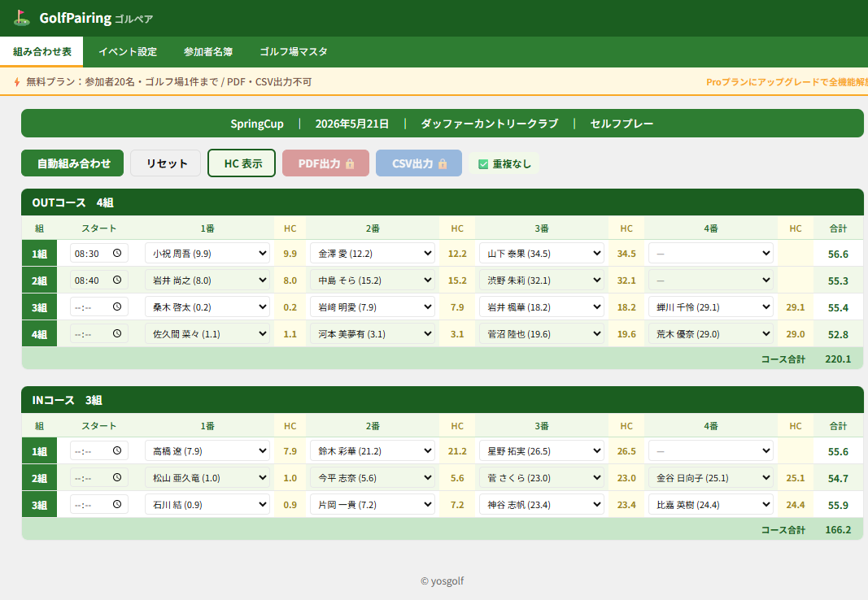This screenshot has width=868, height=600.
Task: Open player dropdown 荒木 優奈 (29.0)
Action: click(x=711, y=333)
